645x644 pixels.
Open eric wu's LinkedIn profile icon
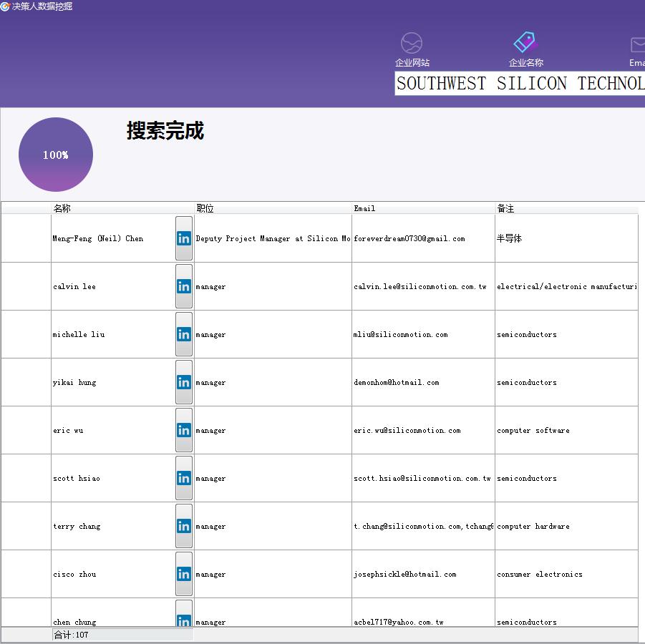pos(183,430)
